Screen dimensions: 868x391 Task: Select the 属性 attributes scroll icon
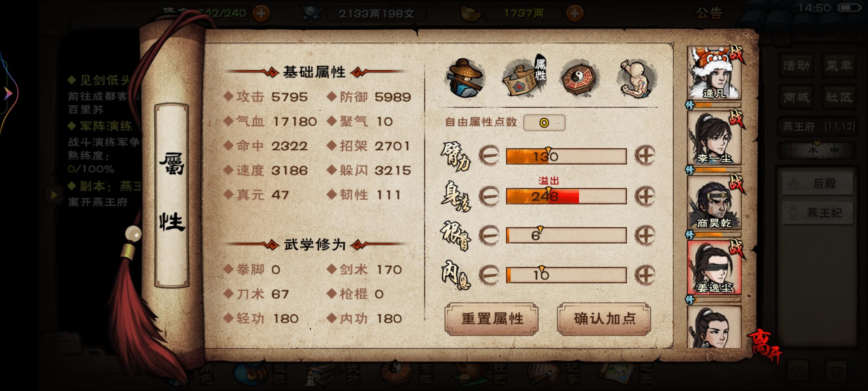524,77
